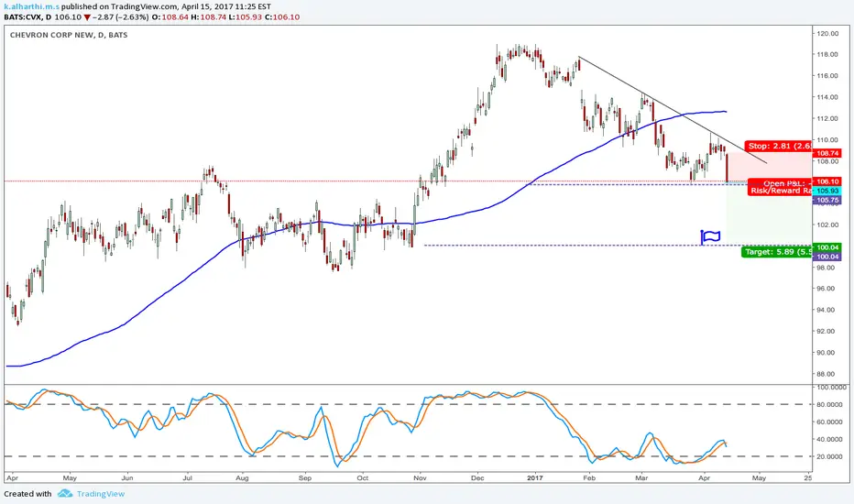Click the CHEVRON CORP NEW, D, BATS title
The height and width of the screenshot is (504, 854).
(69, 35)
